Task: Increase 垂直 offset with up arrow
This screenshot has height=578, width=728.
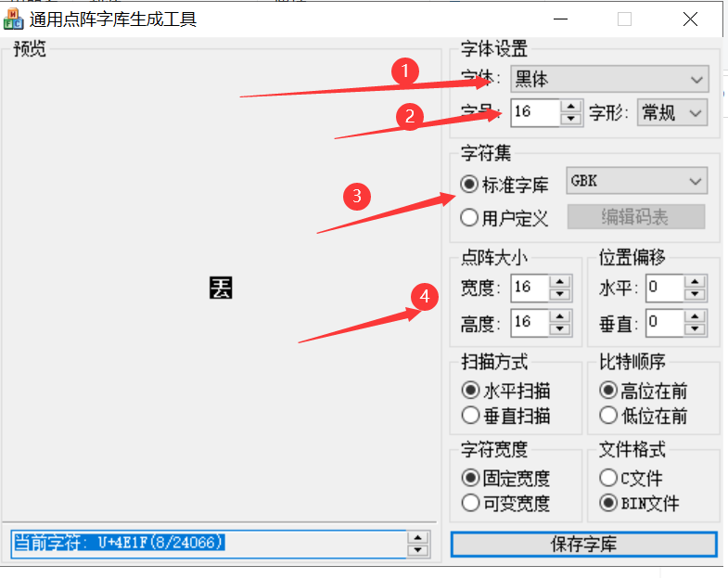Action: coord(695,317)
